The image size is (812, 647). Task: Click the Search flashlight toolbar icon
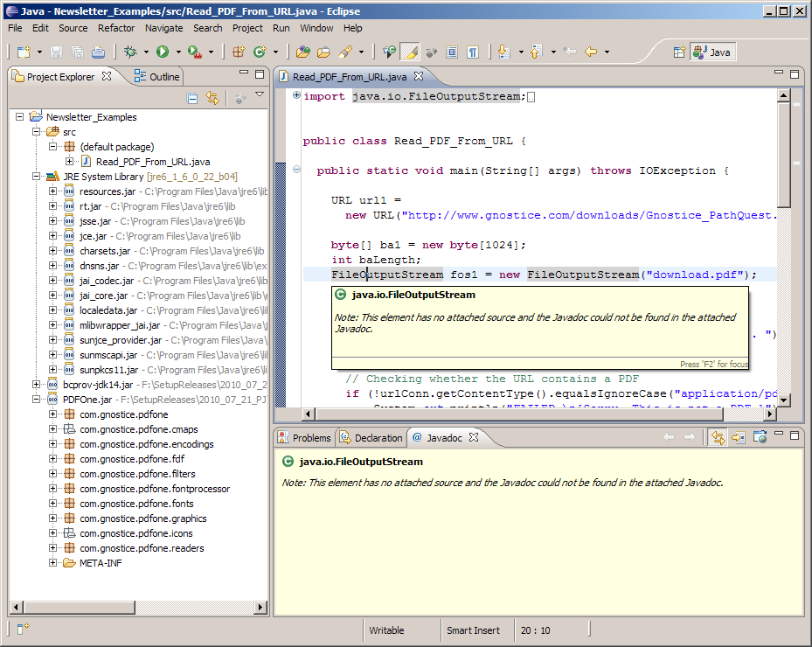tap(345, 52)
